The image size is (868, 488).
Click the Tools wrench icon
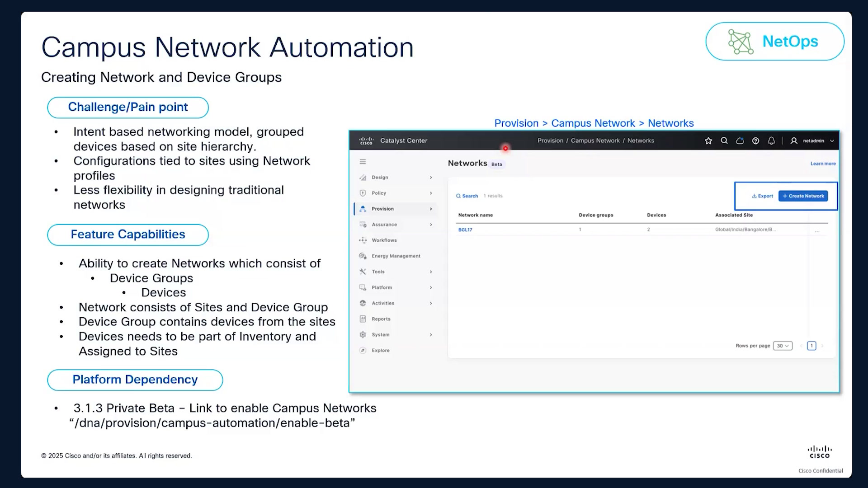click(x=363, y=272)
